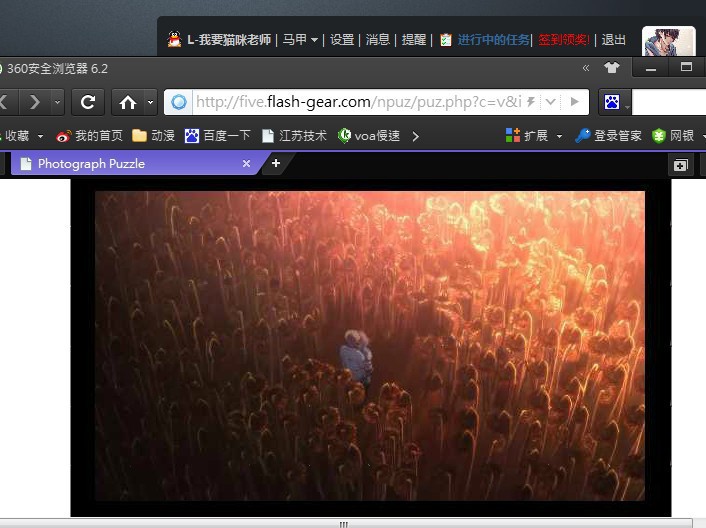Close the Photograph Puzzle tab
Image resolution: width=706 pixels, height=528 pixels.
(x=247, y=163)
